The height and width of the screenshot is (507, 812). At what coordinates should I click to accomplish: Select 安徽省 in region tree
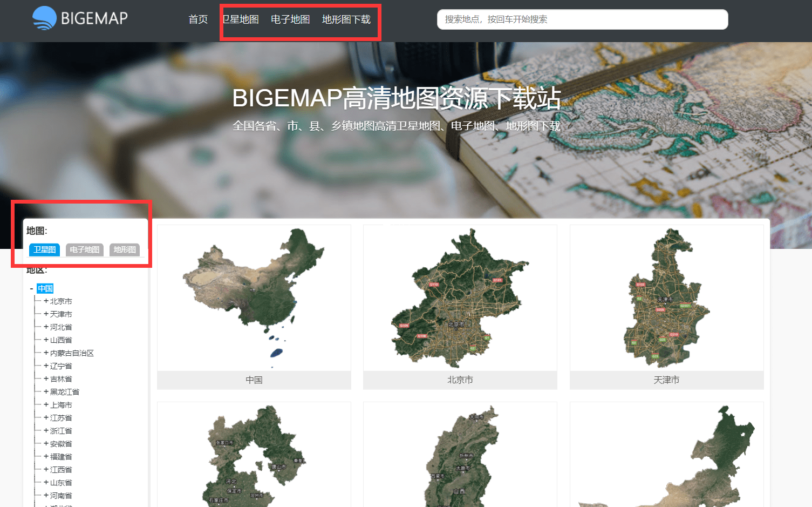point(61,444)
